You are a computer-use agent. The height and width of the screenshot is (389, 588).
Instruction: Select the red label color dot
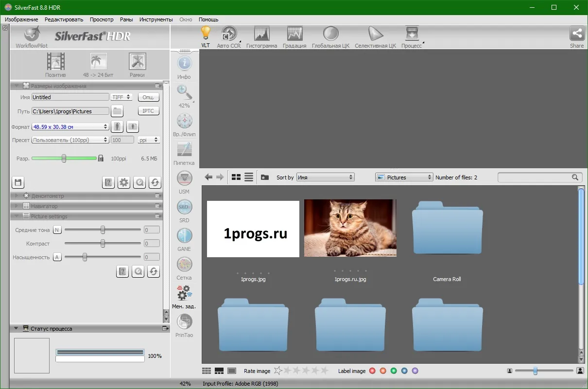coord(372,371)
